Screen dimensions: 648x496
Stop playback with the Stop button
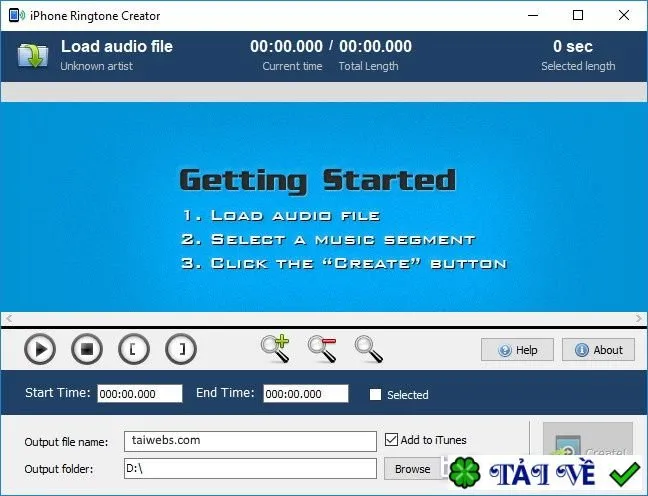(x=87, y=350)
